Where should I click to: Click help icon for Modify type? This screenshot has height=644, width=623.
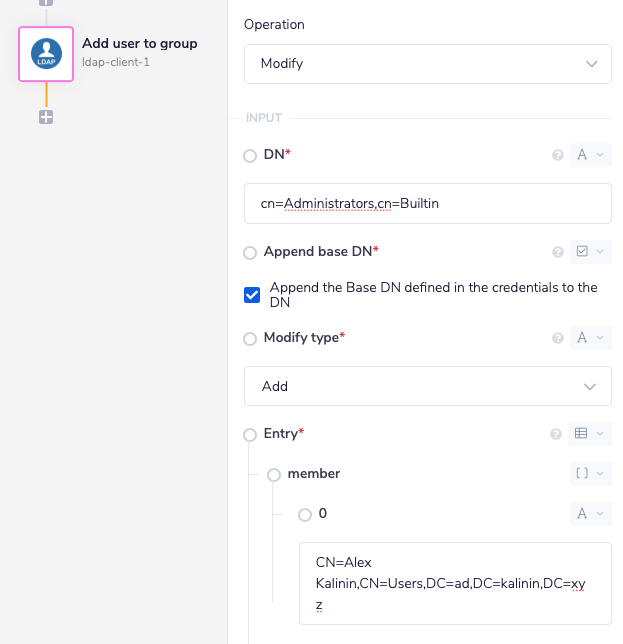pos(558,338)
